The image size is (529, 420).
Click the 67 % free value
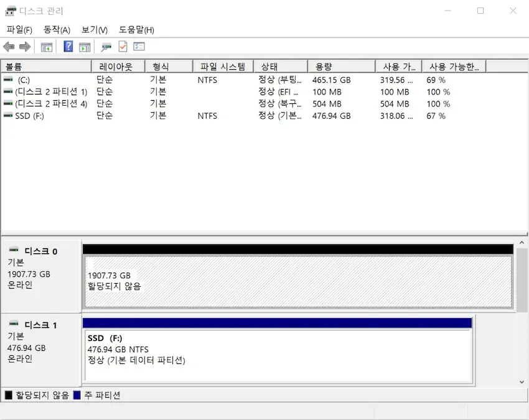[436, 116]
